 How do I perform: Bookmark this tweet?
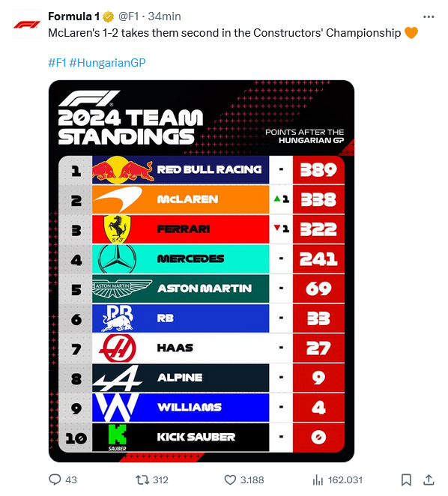[406, 480]
